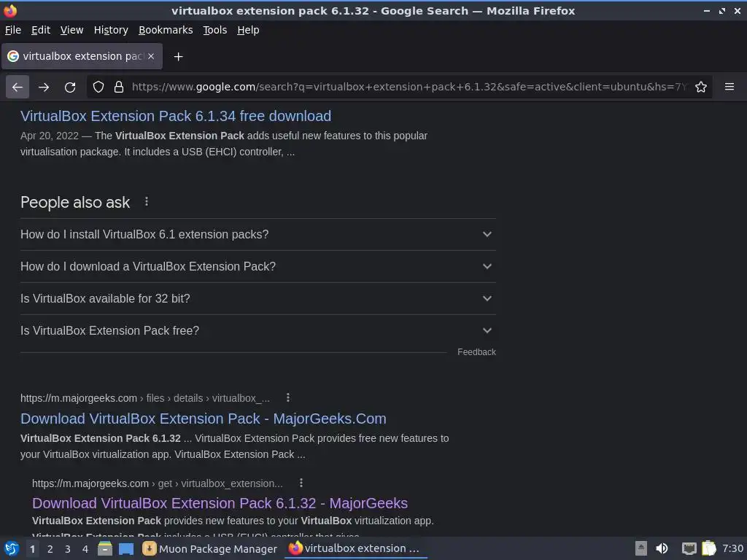The width and height of the screenshot is (747, 560).
Task: Open the file manager taskbar icon
Action: tap(105, 548)
